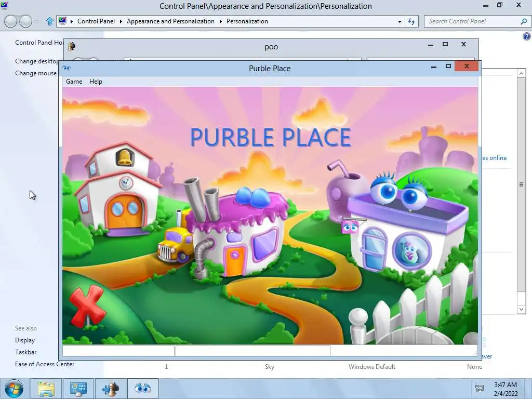Screen dimensions: 532x399
Task: Click the address bar refresh button
Action: point(411,21)
